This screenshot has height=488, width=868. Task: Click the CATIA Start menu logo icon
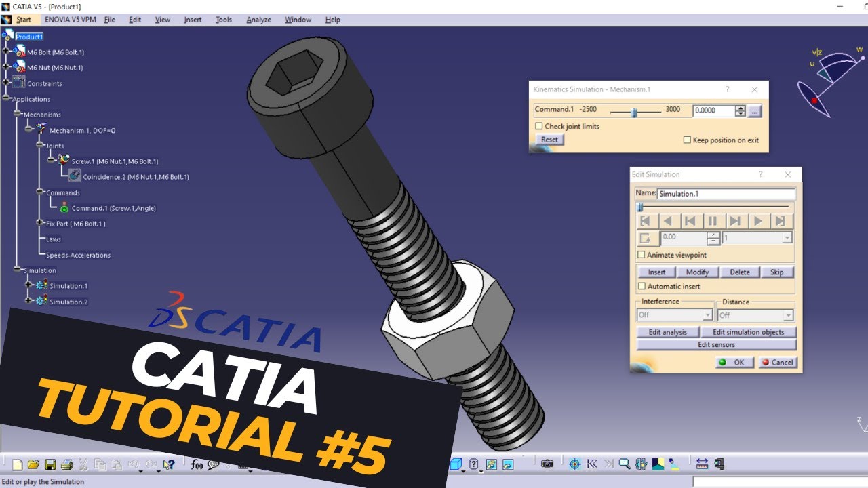click(x=6, y=20)
